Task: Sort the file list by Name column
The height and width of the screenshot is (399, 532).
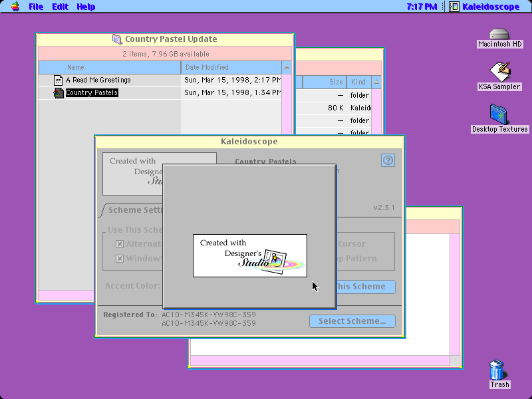Action: coord(110,68)
